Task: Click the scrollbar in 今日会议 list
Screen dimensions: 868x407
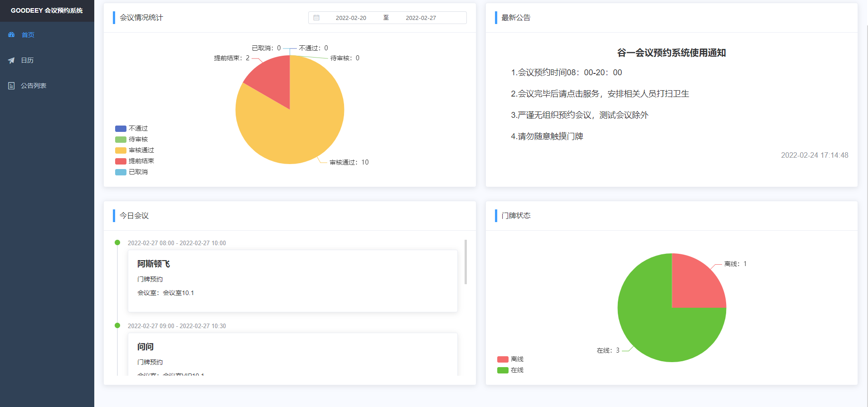Action: (x=466, y=262)
